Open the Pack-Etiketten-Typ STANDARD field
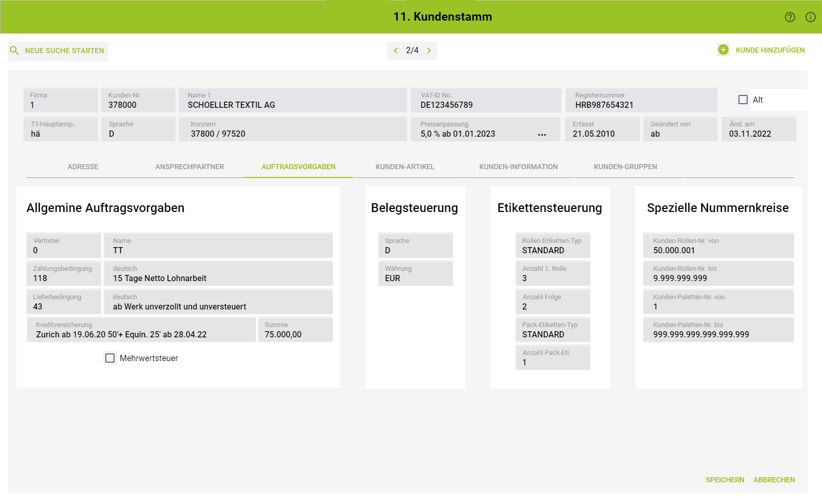Viewport: 822px width, 504px height. click(x=553, y=330)
